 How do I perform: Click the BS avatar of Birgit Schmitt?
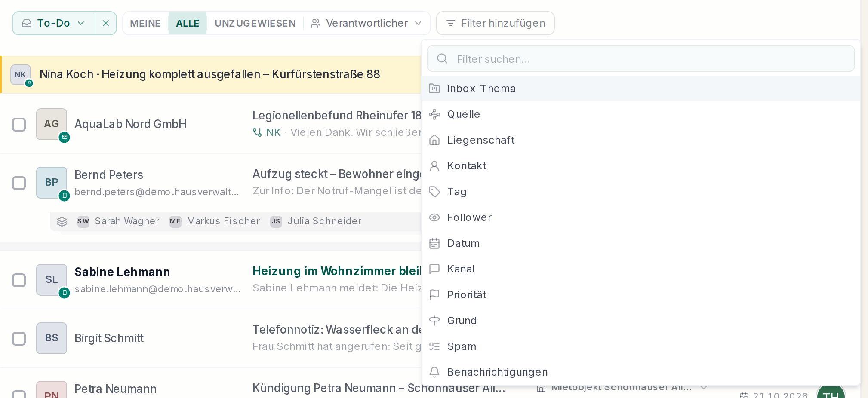point(52,338)
